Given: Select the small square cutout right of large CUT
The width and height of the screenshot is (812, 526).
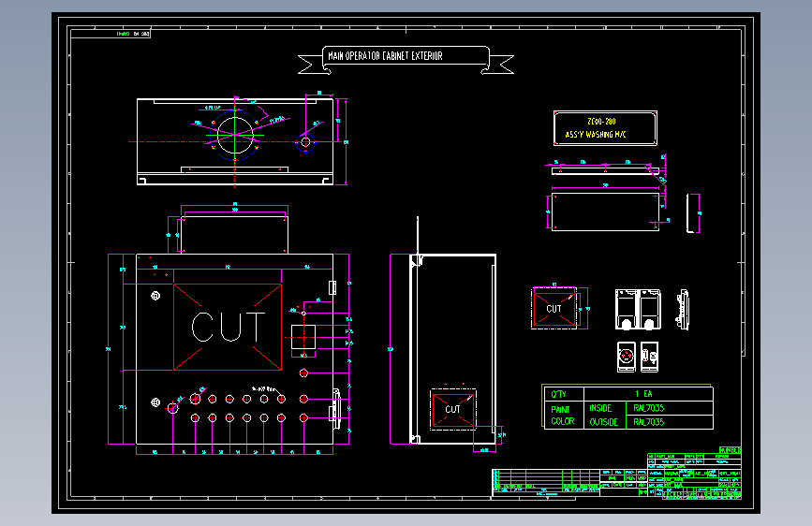Looking at the screenshot, I should (x=303, y=337).
